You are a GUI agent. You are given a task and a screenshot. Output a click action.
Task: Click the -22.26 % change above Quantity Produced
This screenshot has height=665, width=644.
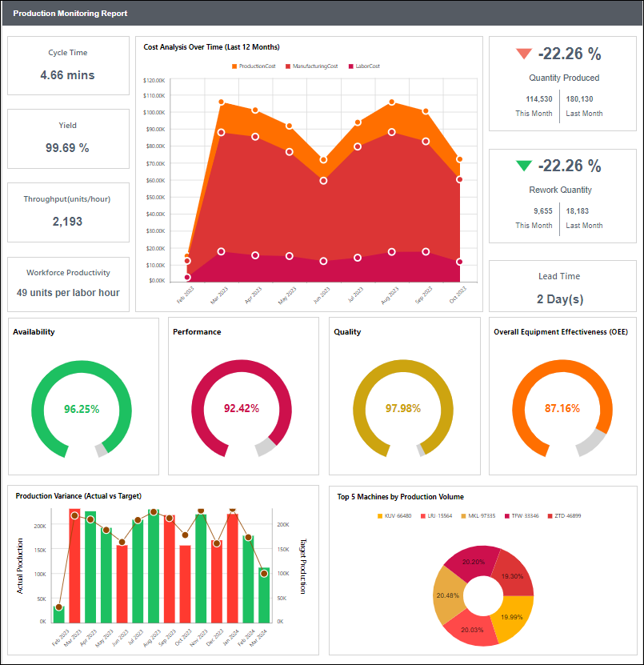click(x=570, y=54)
